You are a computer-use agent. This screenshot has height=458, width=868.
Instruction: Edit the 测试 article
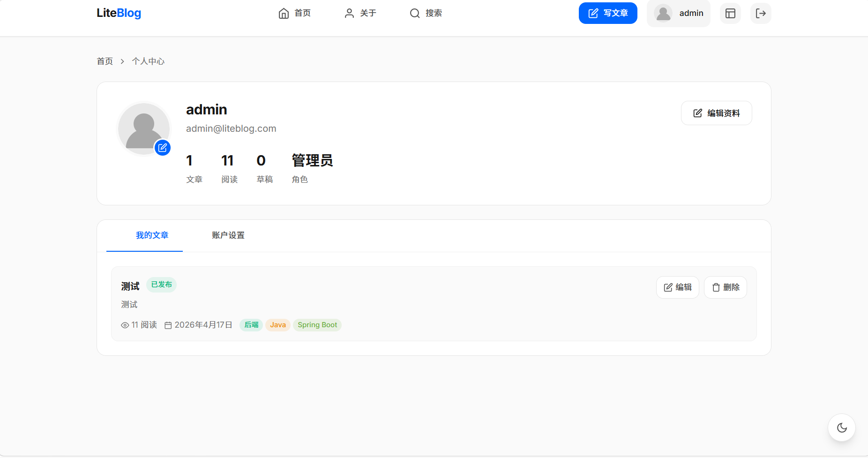click(x=677, y=287)
